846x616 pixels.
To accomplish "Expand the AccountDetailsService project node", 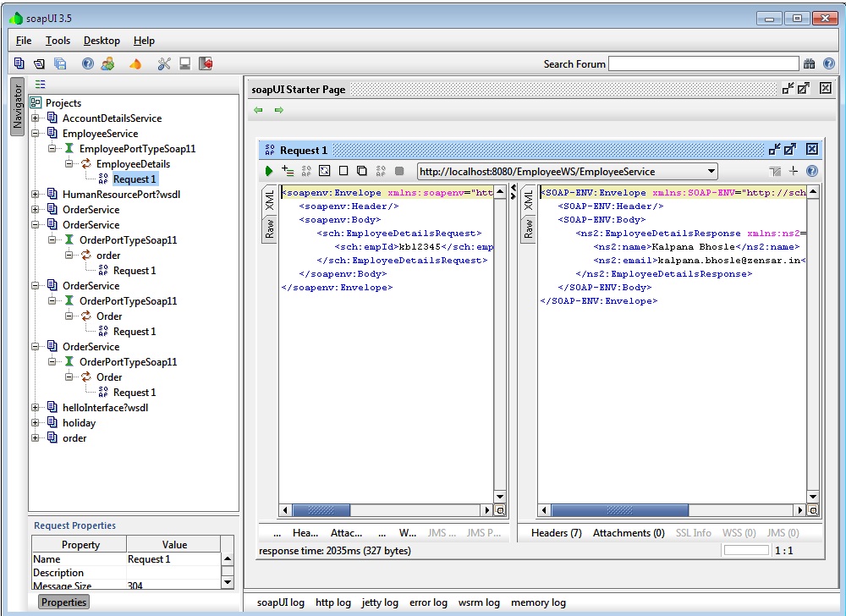I will click(x=36, y=118).
